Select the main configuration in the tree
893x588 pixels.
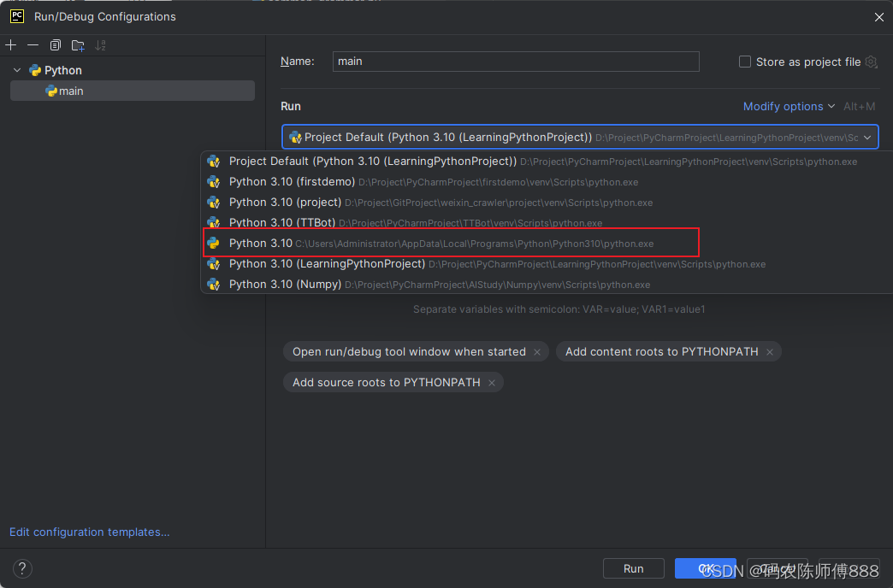(x=132, y=91)
